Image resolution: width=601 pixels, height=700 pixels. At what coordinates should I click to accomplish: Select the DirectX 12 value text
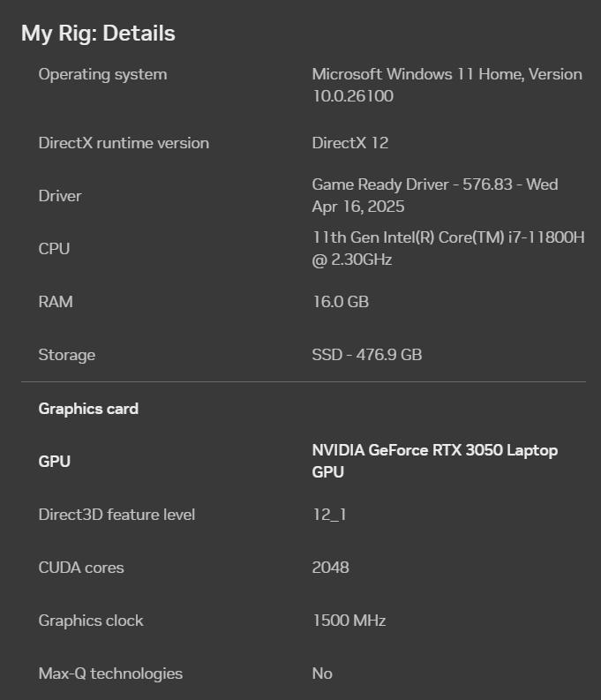[349, 143]
